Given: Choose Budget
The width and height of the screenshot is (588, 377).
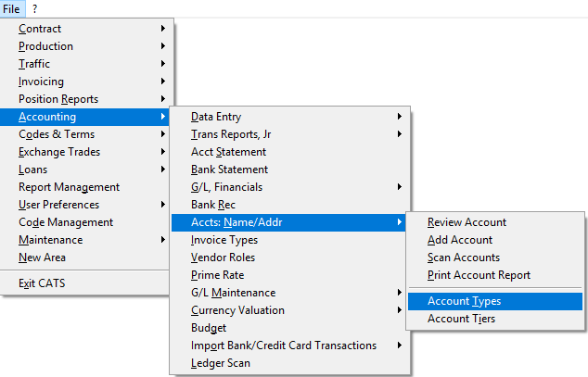Looking at the screenshot, I should (x=289, y=328).
